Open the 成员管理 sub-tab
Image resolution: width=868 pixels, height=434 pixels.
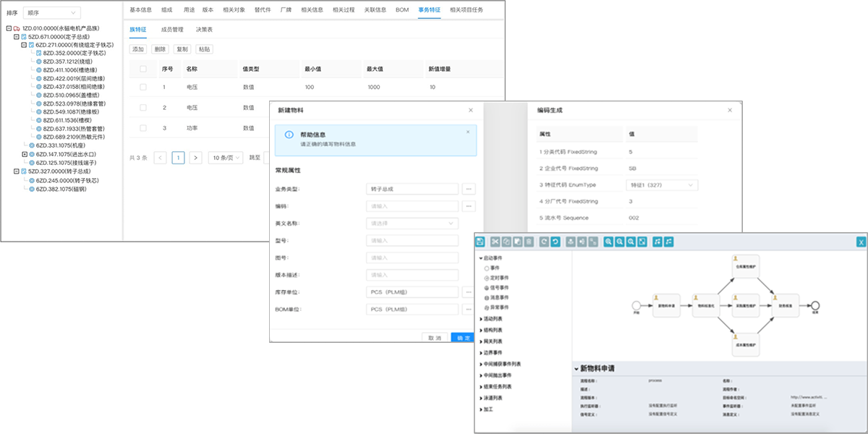[x=172, y=30]
